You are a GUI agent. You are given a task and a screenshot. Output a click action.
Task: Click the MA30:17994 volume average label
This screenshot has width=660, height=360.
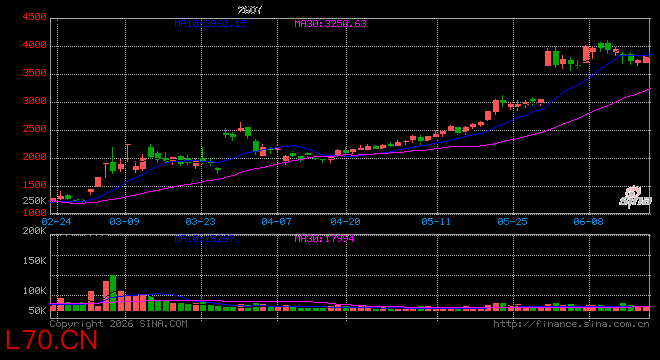(325, 239)
